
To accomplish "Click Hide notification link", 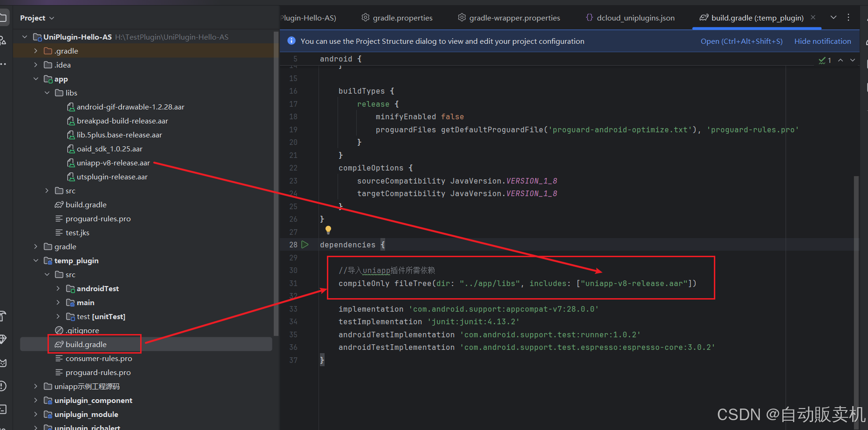I will point(822,41).
